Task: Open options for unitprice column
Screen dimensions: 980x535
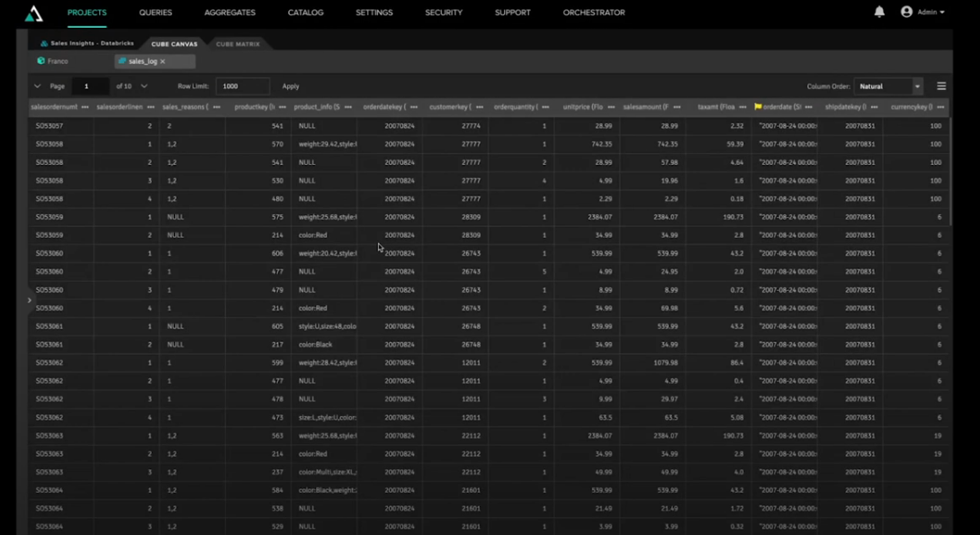Action: click(x=611, y=107)
